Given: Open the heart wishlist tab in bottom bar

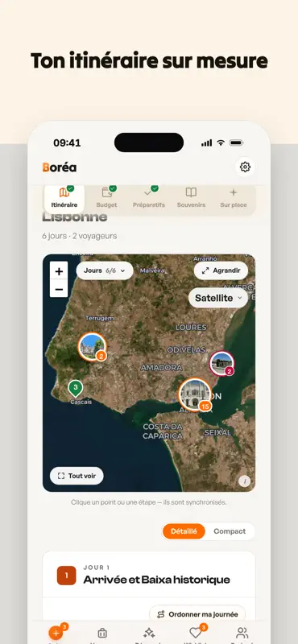Looking at the screenshot, I should point(195,633).
